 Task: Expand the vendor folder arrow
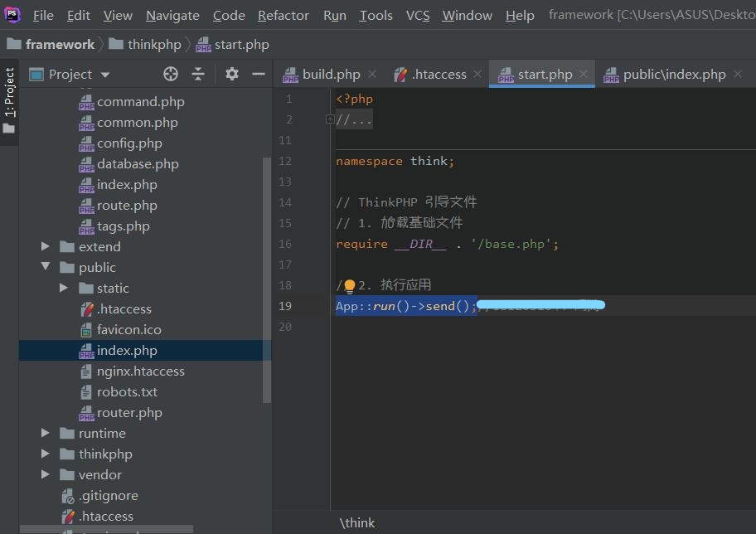tap(46, 474)
